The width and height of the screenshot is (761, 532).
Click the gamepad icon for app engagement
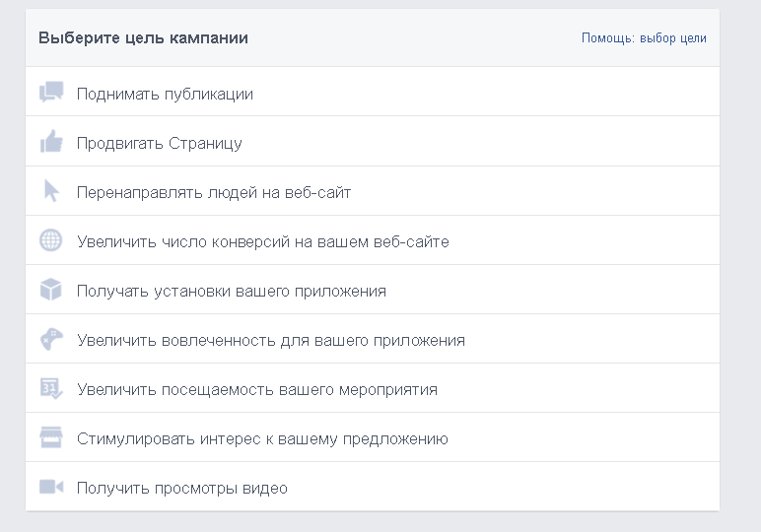click(x=51, y=339)
